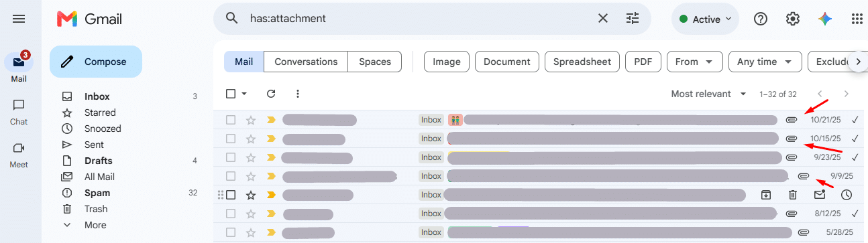Delete the hovered email with trash icon
Screen dimensions: 868x243
point(792,195)
